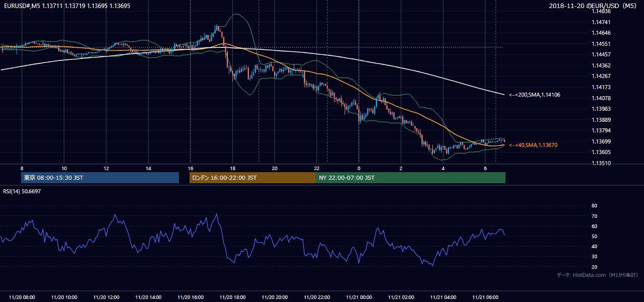The height and width of the screenshot is (302, 644).
Task: Click price axis value 1.14173
Action: (600, 87)
